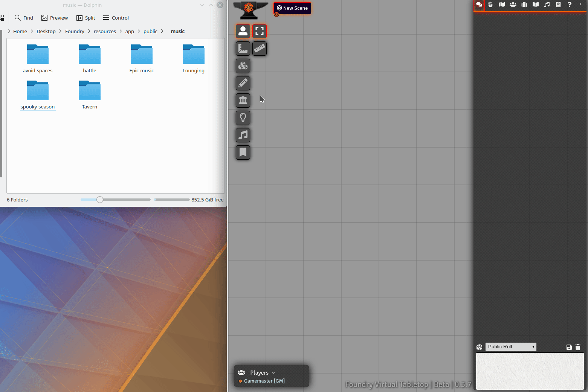The height and width of the screenshot is (392, 588).
Task: Select the Journal Notes bookmark tool
Action: click(x=243, y=153)
